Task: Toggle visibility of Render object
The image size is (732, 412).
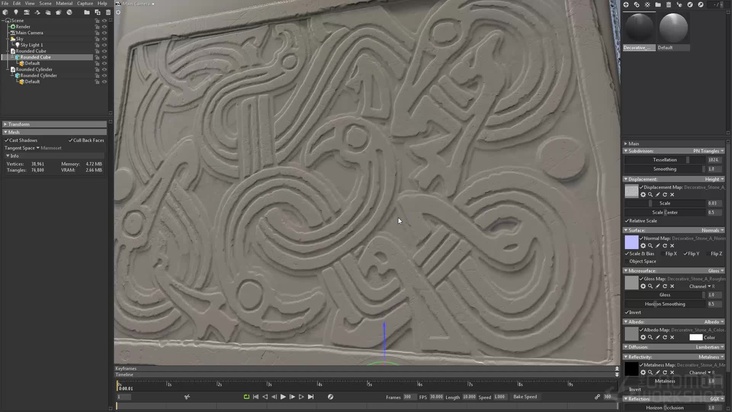Action: (x=105, y=27)
